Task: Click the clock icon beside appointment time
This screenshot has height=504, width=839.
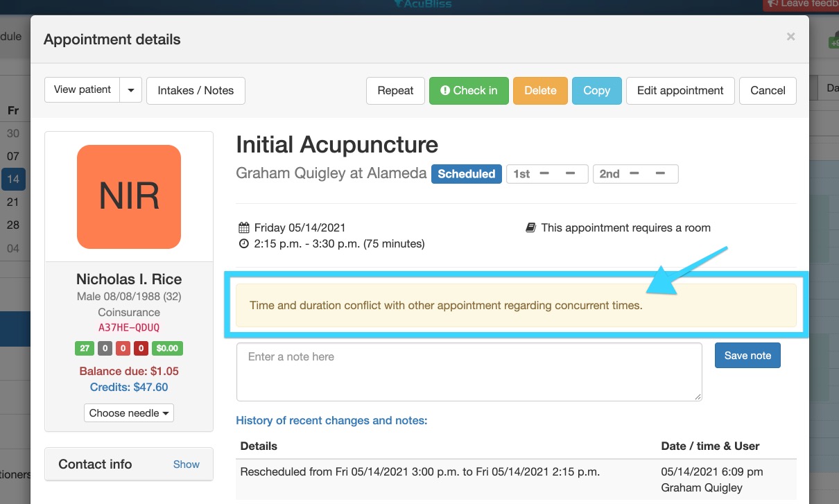Action: pyautogui.click(x=243, y=244)
